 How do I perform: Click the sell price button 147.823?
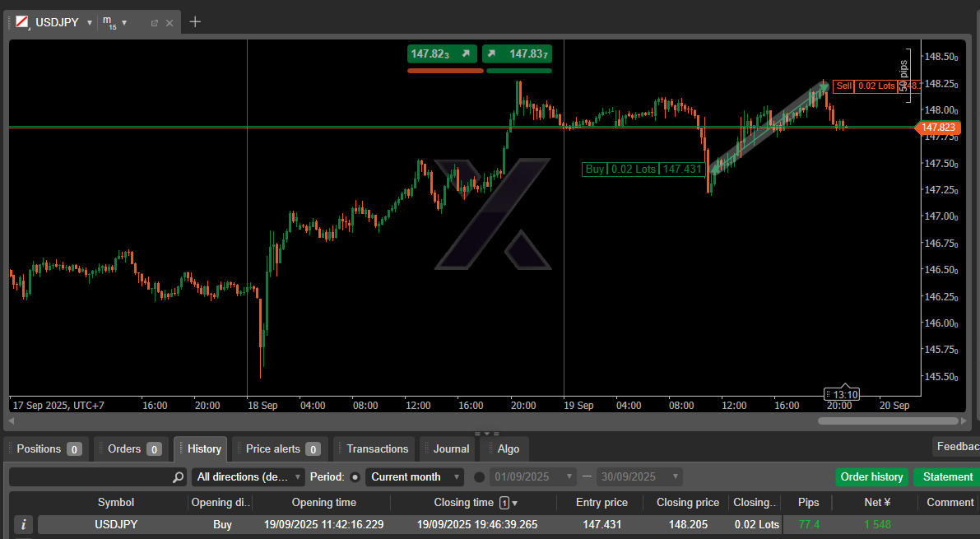point(443,53)
